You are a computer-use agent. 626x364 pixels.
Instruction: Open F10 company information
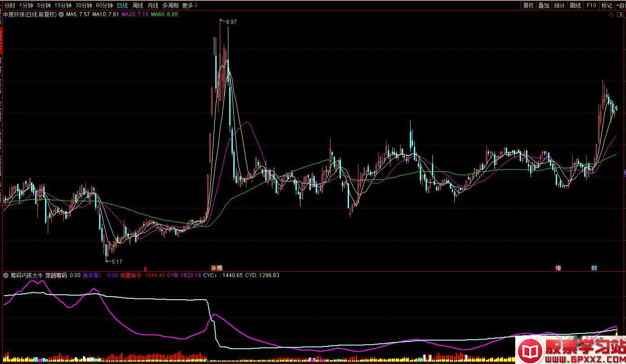click(591, 5)
